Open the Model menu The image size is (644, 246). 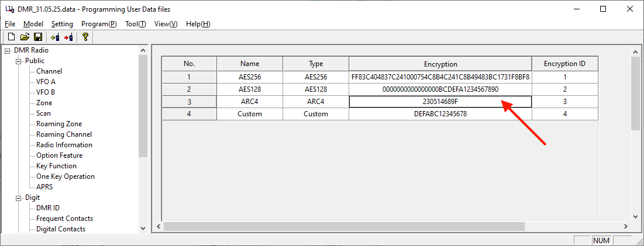(x=33, y=24)
